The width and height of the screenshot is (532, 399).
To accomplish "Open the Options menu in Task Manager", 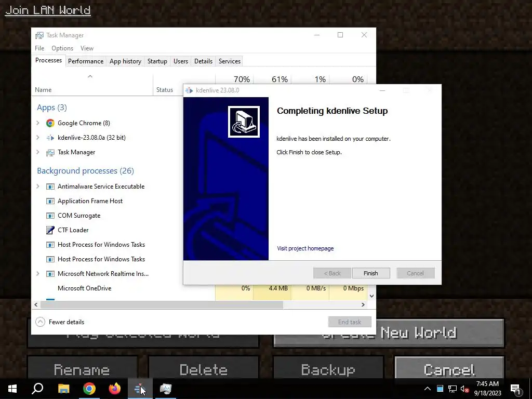I will coord(62,48).
